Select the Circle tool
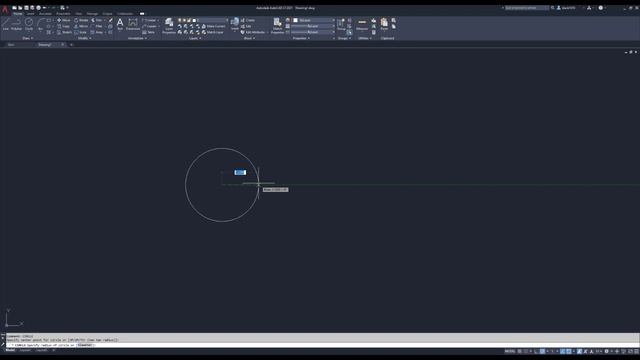This screenshot has height=360, width=640. tap(29, 24)
